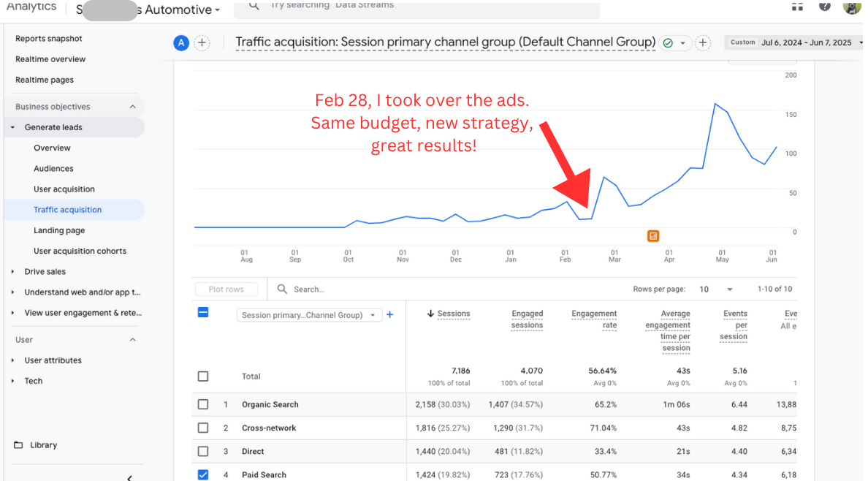Open the Library link
868x481 pixels.
pos(44,445)
